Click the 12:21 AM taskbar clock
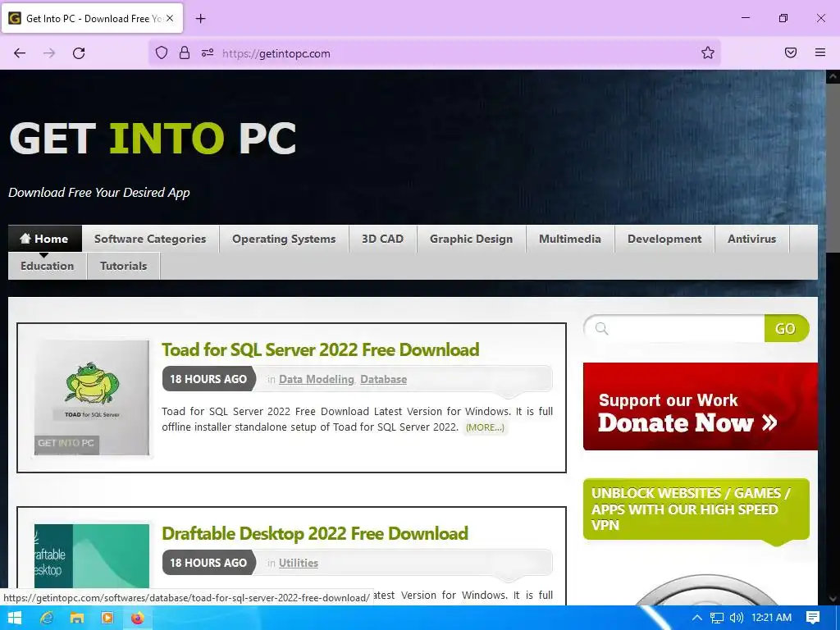840x630 pixels. tap(771, 618)
